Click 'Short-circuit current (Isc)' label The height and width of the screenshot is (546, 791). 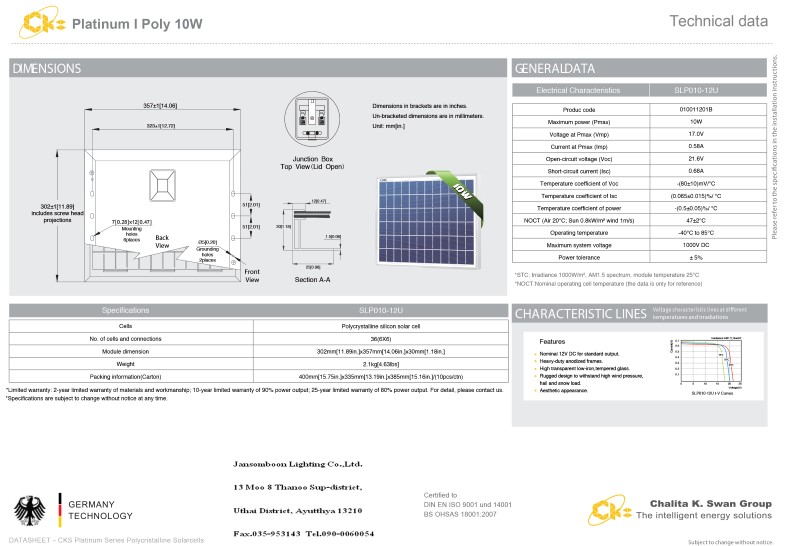tap(579, 172)
